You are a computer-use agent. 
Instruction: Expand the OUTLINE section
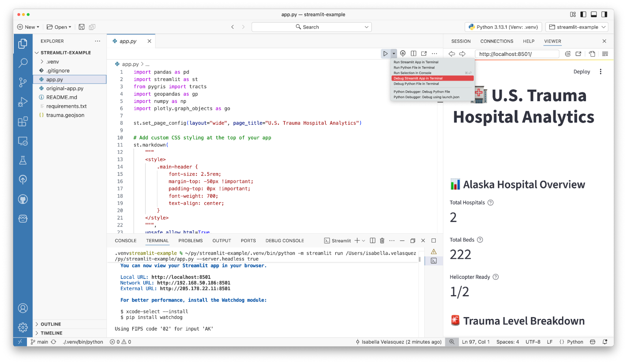point(50,324)
